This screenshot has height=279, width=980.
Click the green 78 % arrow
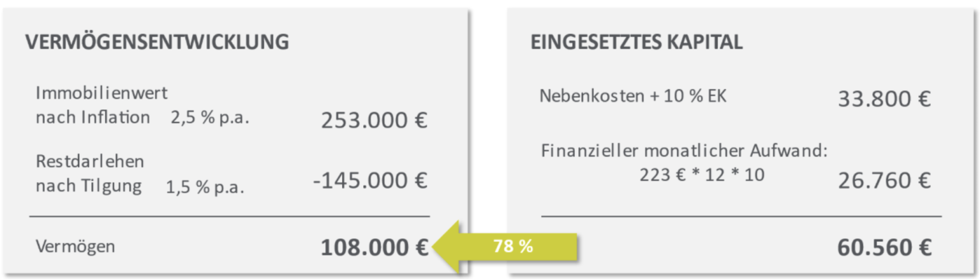coord(504,247)
